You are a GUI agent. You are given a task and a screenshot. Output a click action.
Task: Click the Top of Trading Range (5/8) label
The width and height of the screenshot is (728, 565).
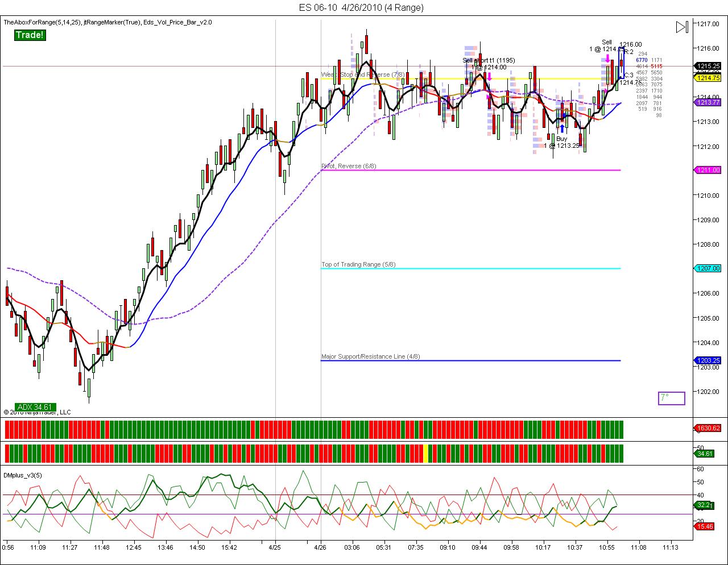[x=358, y=264]
